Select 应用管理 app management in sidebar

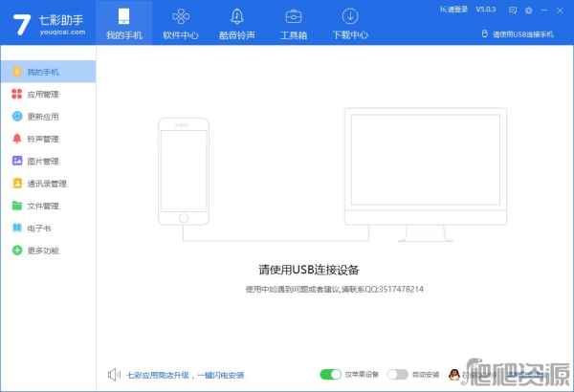(42, 95)
